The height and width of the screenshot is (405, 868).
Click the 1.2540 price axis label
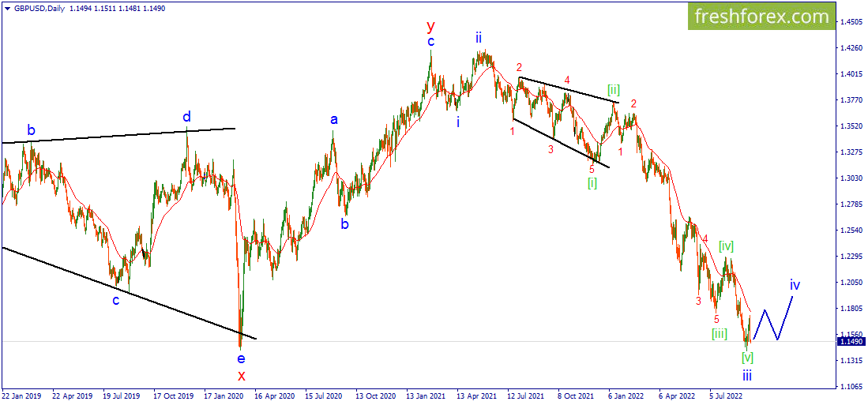pos(851,231)
